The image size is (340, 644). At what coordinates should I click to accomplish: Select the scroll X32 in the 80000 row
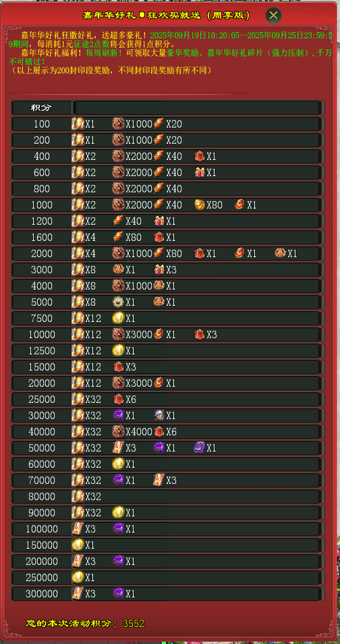(x=78, y=496)
